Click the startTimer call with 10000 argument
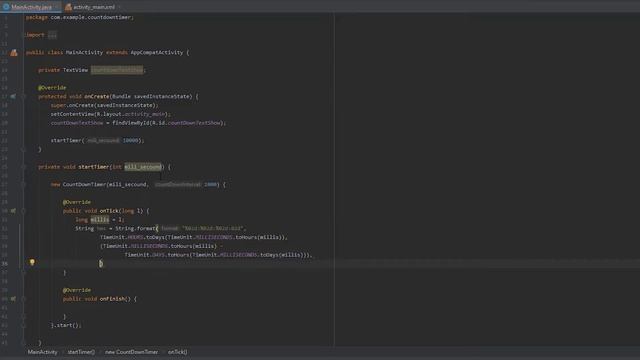The image size is (640, 360). pyautogui.click(x=98, y=140)
